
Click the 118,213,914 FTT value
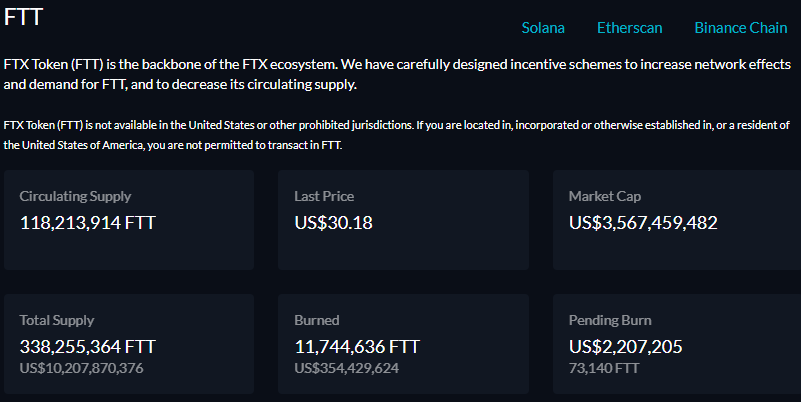coord(87,223)
